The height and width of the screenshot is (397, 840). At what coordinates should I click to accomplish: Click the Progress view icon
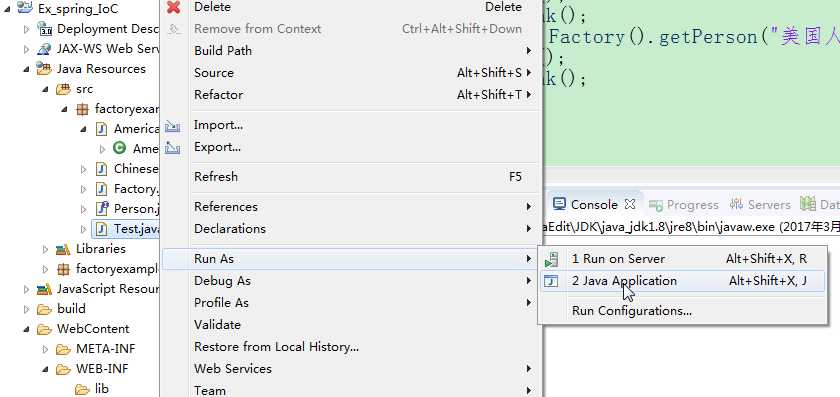pyautogui.click(x=656, y=205)
